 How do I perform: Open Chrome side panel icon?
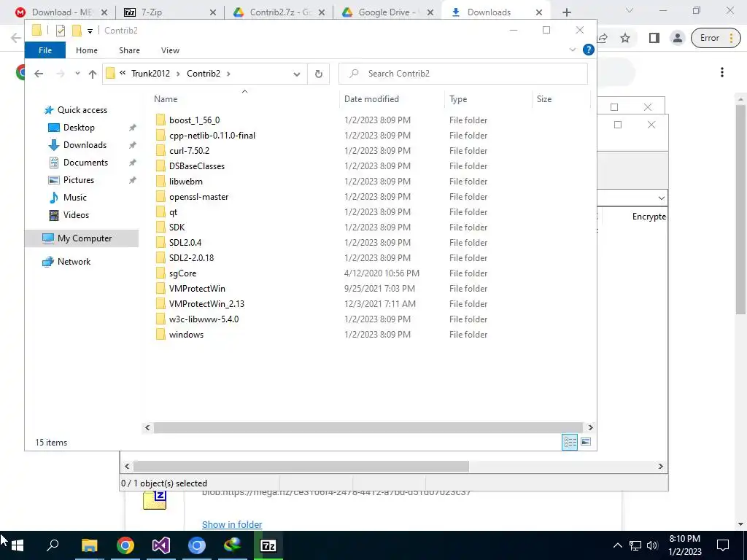pyautogui.click(x=654, y=38)
